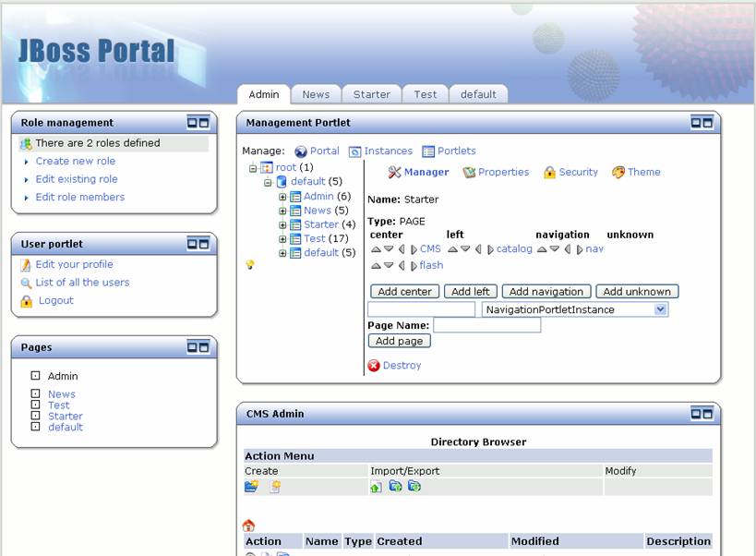The image size is (756, 556).
Task: Click the Starter link in Pages portlet
Action: pos(66,417)
